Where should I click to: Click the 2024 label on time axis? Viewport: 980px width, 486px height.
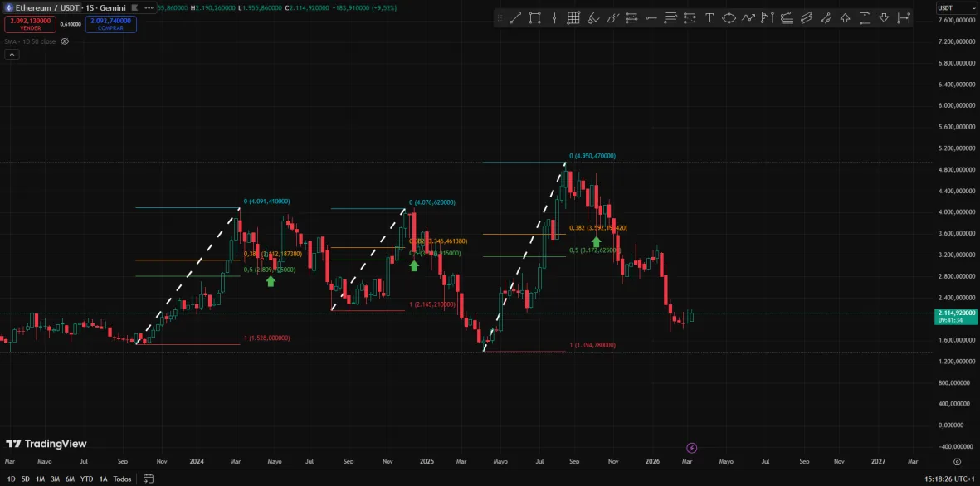(197, 462)
